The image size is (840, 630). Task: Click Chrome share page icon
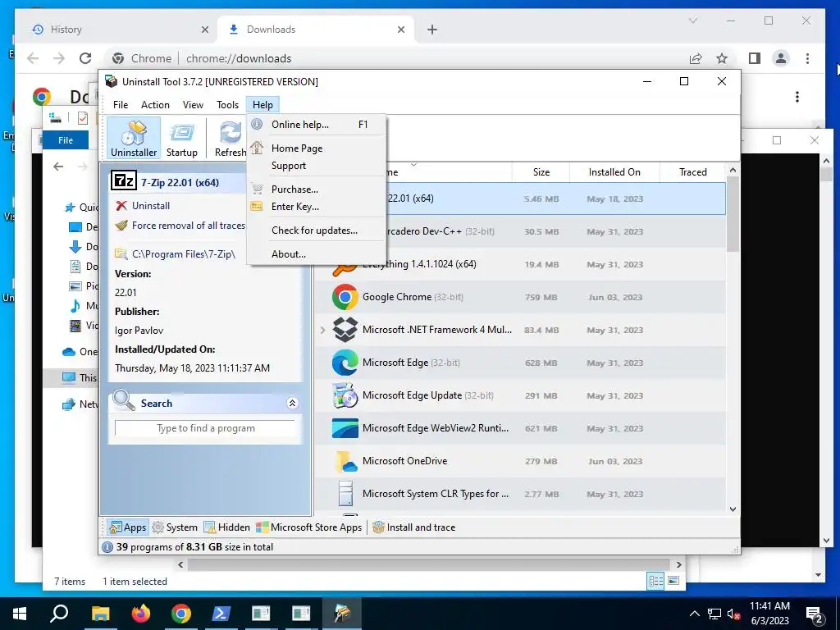pyautogui.click(x=696, y=58)
